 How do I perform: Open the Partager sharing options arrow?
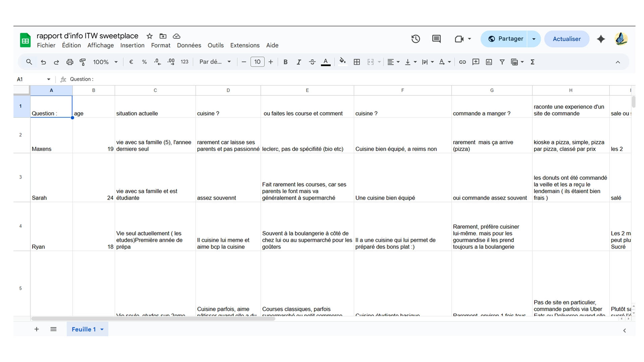tap(534, 39)
